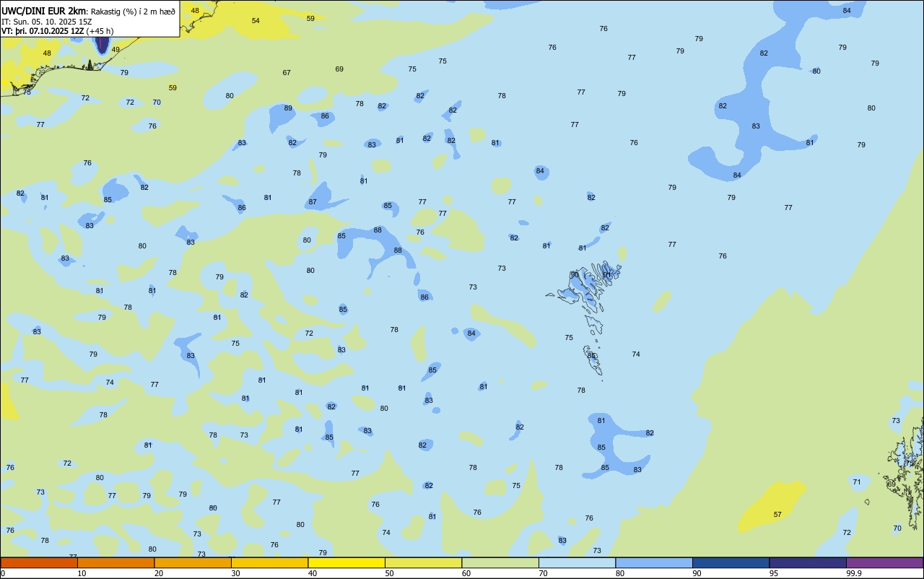Click the humidity value 89 on the map
The height and width of the screenshot is (579, 924).
pos(288,108)
